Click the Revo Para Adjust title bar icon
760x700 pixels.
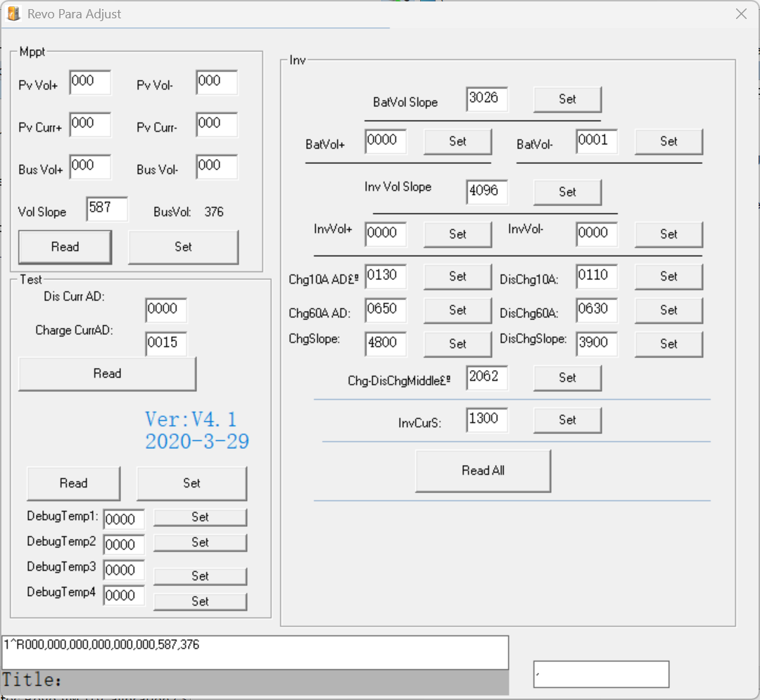[x=13, y=14]
